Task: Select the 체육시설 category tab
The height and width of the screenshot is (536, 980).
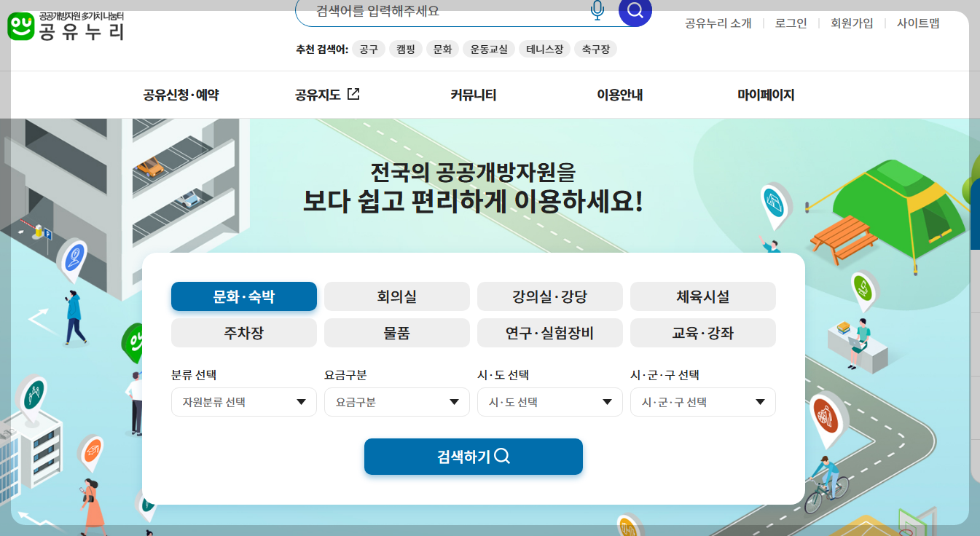Action: (703, 296)
